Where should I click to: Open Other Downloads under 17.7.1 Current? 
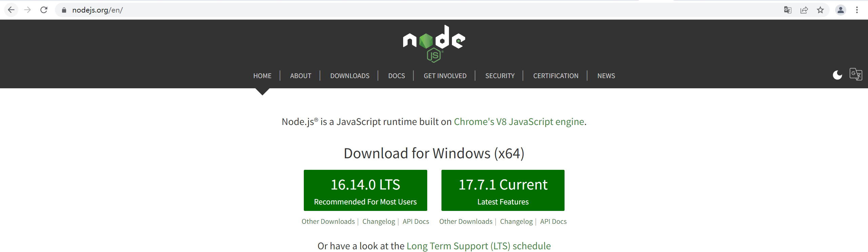(466, 221)
